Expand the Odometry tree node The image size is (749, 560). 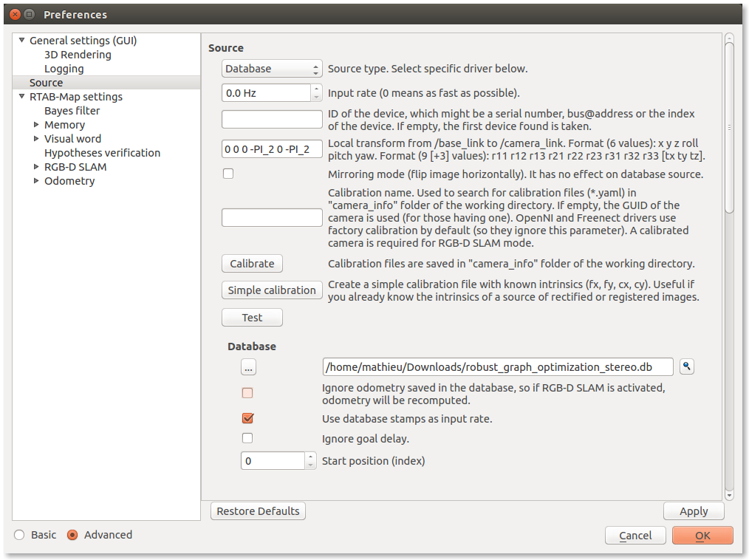pos(36,180)
